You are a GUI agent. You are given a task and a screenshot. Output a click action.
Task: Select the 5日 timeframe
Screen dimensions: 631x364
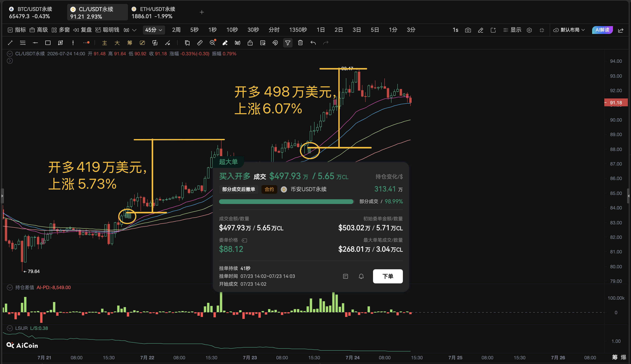point(375,30)
